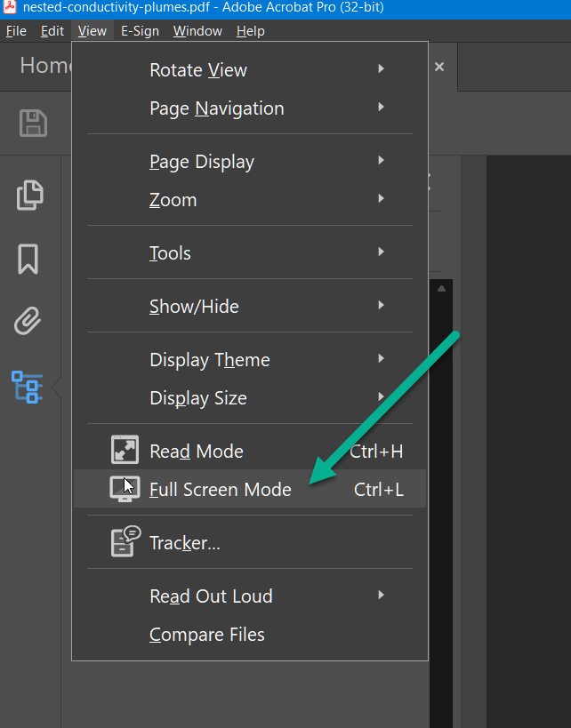
Task: Expand the Show/Hide submenu
Action: point(250,306)
